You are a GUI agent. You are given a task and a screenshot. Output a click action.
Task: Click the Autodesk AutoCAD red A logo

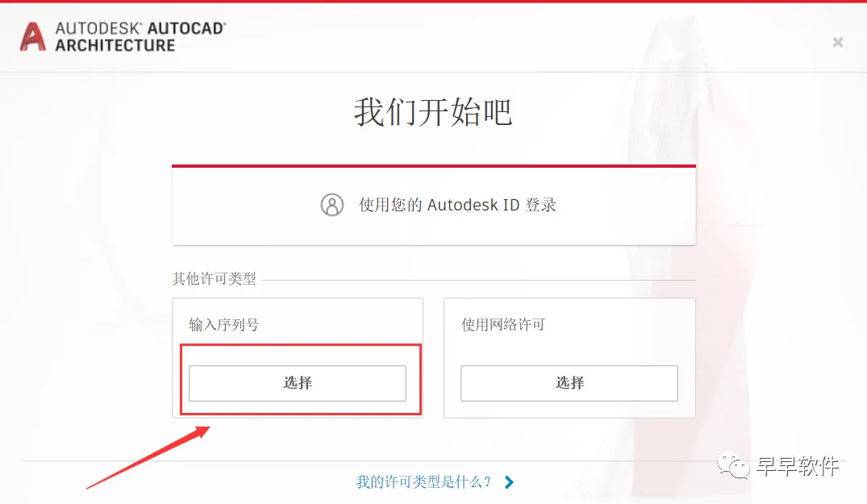(x=32, y=36)
